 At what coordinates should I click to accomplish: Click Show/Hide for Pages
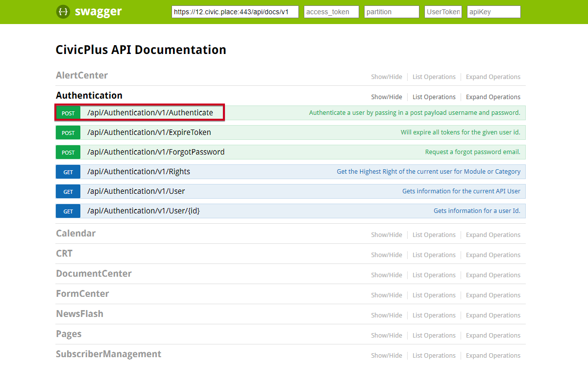[387, 336]
